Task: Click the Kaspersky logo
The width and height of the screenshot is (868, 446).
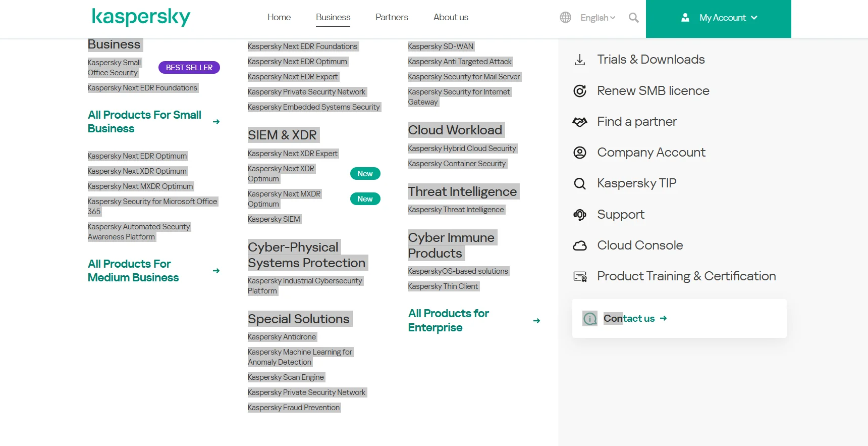Action: tap(141, 17)
